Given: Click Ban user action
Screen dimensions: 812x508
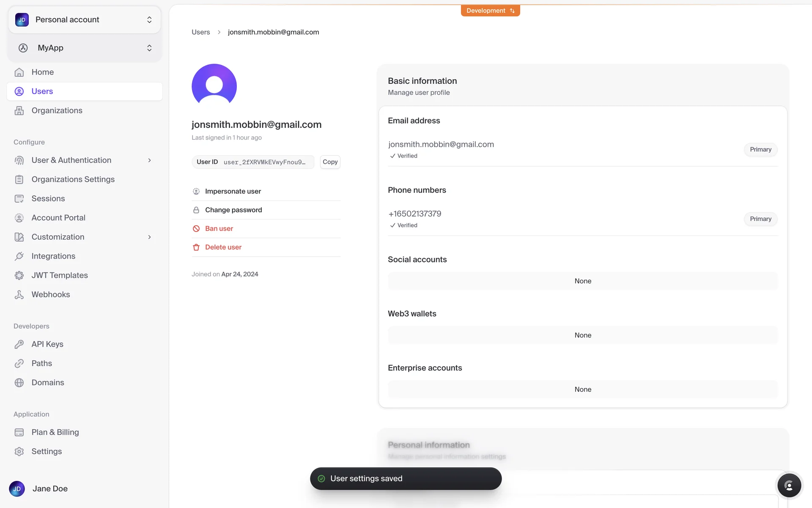Looking at the screenshot, I should click(219, 229).
